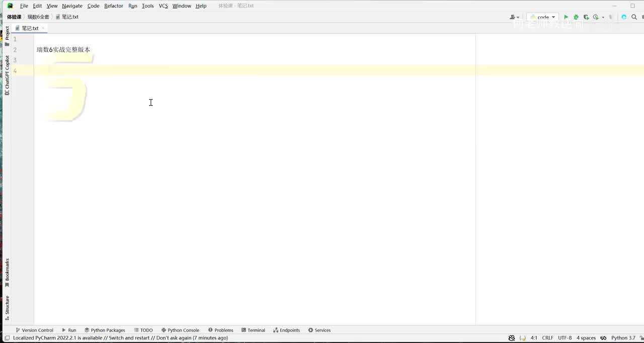
Task: Run the code configuration with the green play icon
Action: click(566, 17)
